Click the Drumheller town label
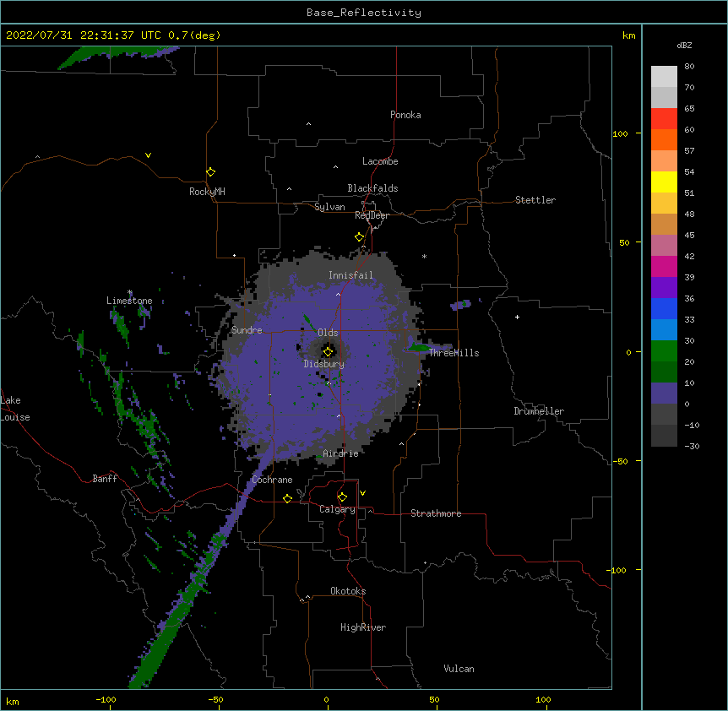The height and width of the screenshot is (711, 728). click(x=539, y=411)
